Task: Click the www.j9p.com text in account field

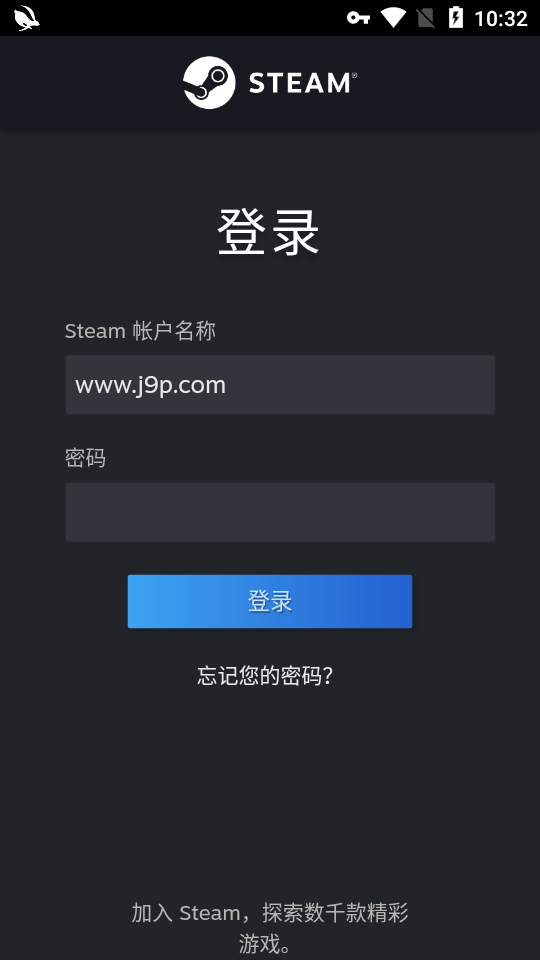Action: [x=151, y=385]
